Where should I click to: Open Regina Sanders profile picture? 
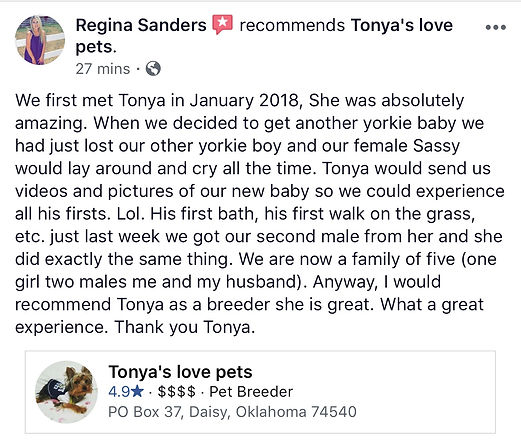[x=40, y=40]
